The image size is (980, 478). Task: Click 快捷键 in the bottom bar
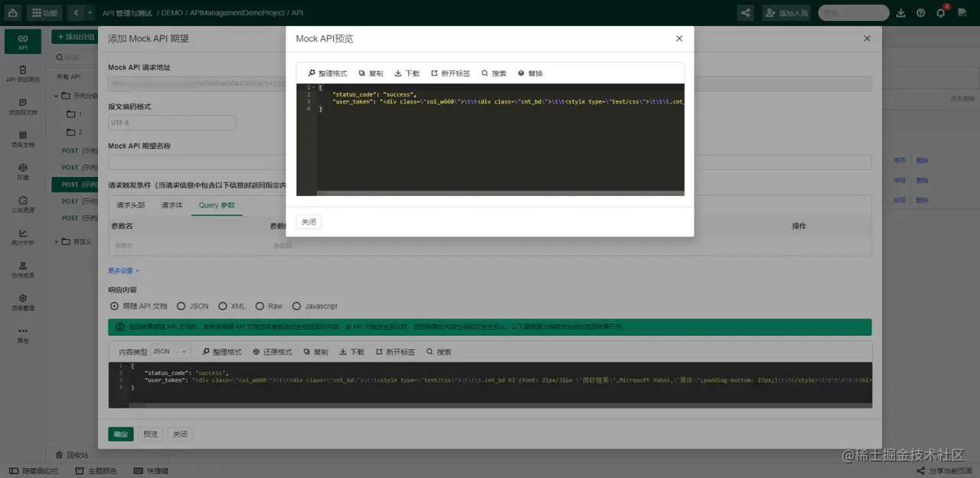click(x=152, y=471)
